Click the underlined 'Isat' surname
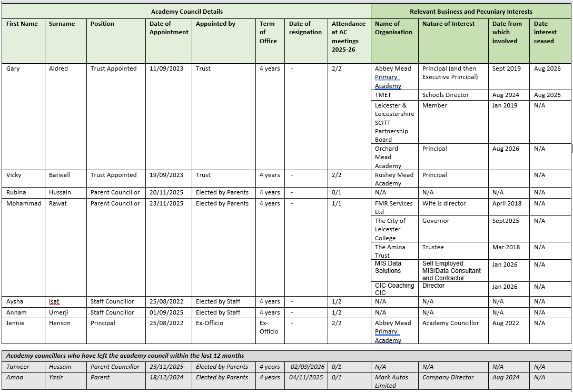573x392 pixels. tap(54, 302)
